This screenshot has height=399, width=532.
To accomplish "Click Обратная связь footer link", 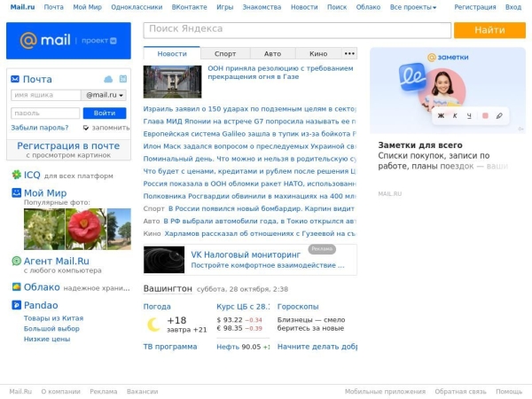I will click(x=460, y=392).
